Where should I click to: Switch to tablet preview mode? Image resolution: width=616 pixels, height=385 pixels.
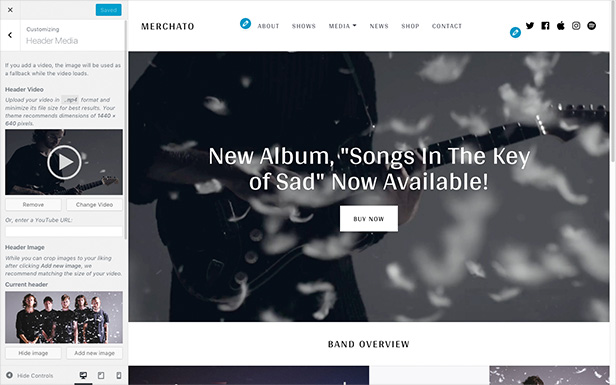[101, 376]
